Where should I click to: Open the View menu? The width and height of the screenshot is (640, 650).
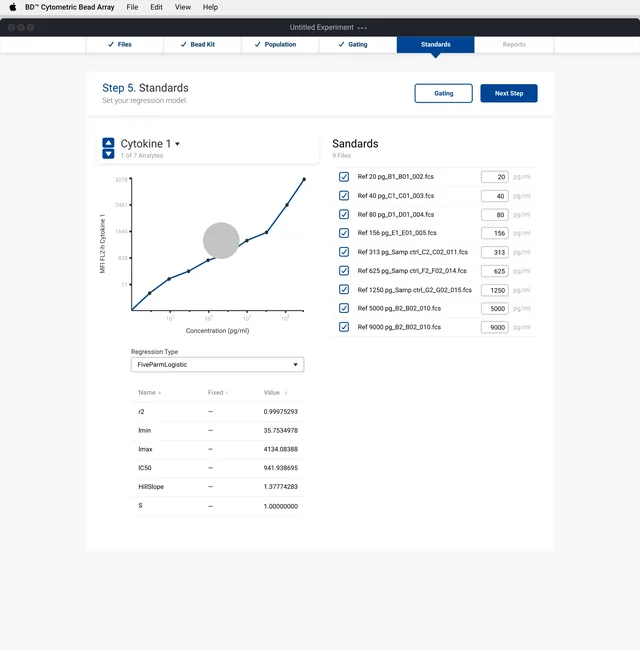[182, 7]
